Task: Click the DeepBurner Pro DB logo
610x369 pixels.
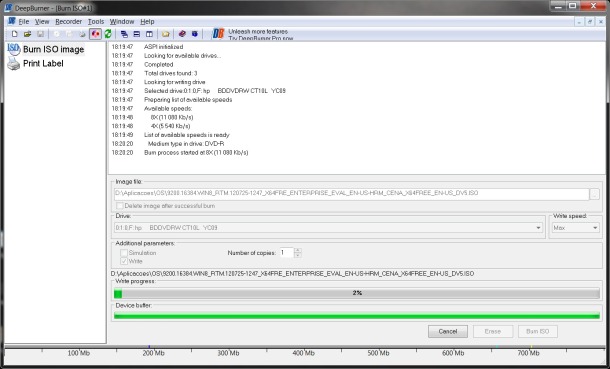Action: click(218, 34)
